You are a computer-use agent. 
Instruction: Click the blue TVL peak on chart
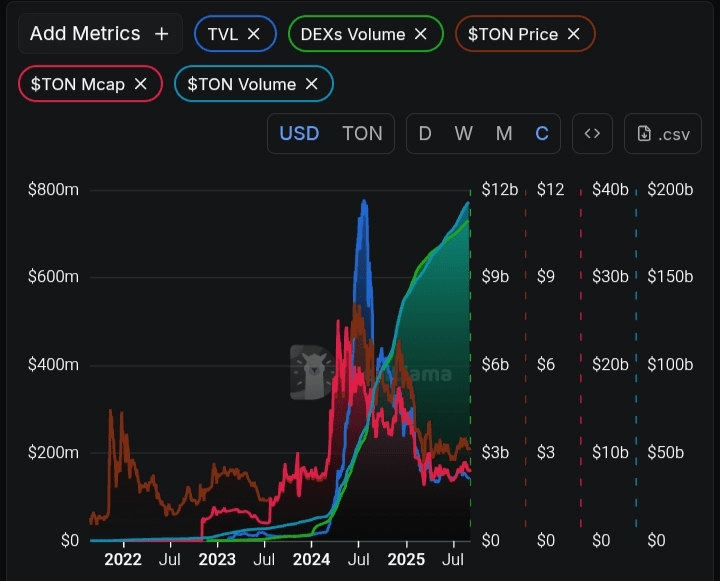coord(364,202)
